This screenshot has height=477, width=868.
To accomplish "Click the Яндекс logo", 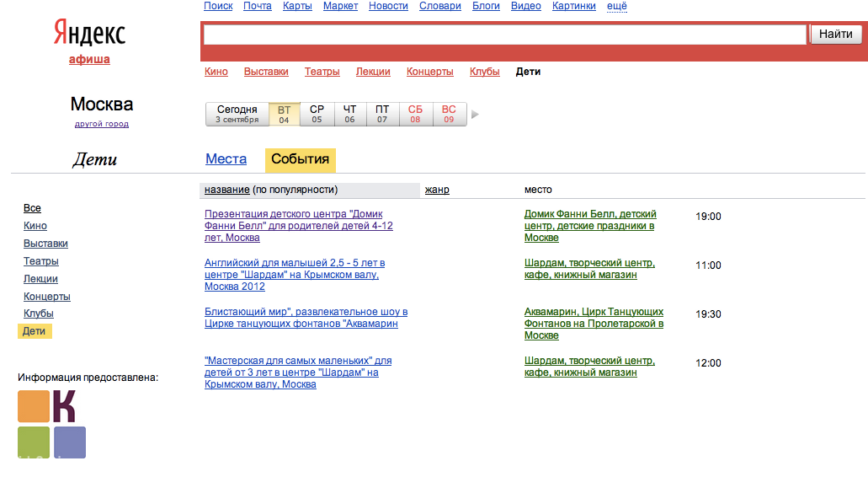I will pyautogui.click(x=90, y=33).
